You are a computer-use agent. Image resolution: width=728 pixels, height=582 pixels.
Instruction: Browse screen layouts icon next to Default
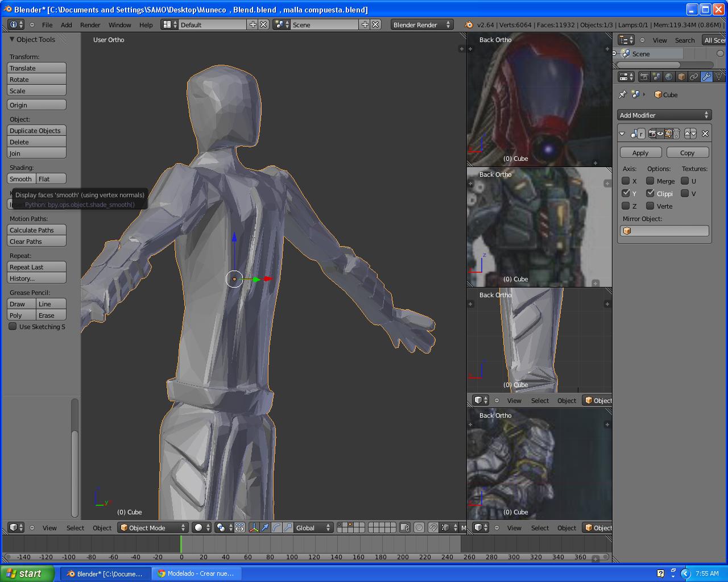pos(169,24)
